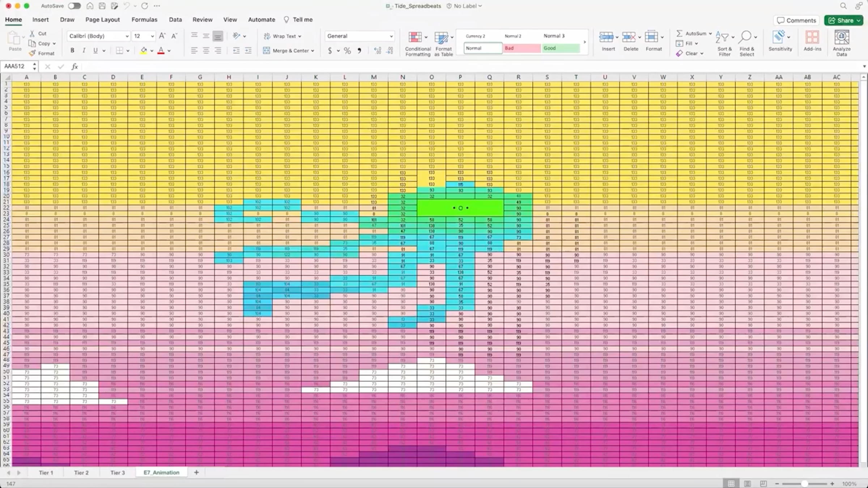The image size is (868, 488).
Task: Click the Conditional Formatting icon
Action: click(415, 37)
